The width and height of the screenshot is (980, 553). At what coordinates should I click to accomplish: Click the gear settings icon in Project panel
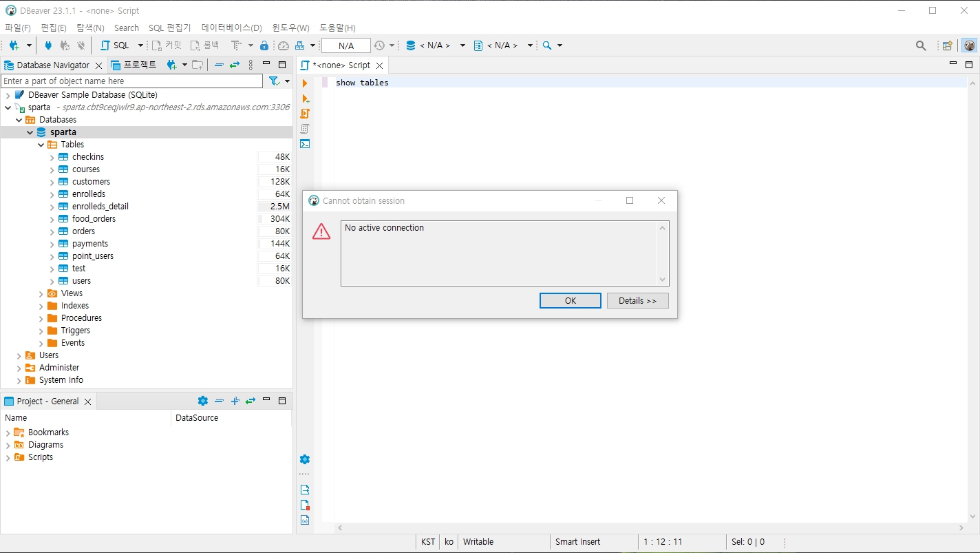point(202,401)
